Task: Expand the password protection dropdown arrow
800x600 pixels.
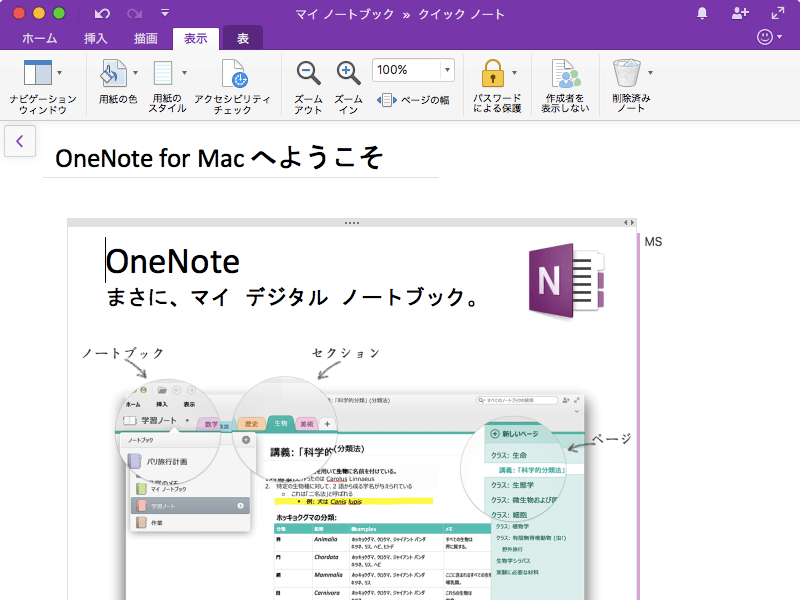Action: pyautogui.click(x=514, y=73)
